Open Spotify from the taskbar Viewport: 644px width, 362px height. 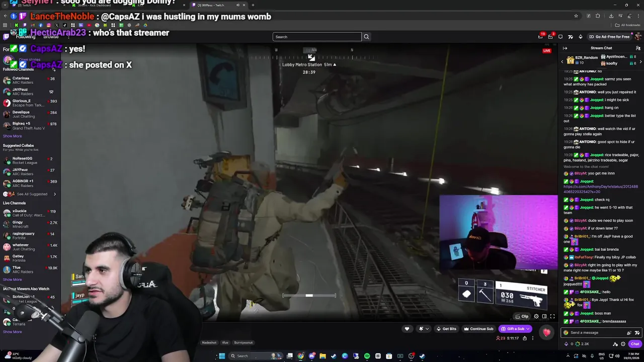[x=367, y=356]
